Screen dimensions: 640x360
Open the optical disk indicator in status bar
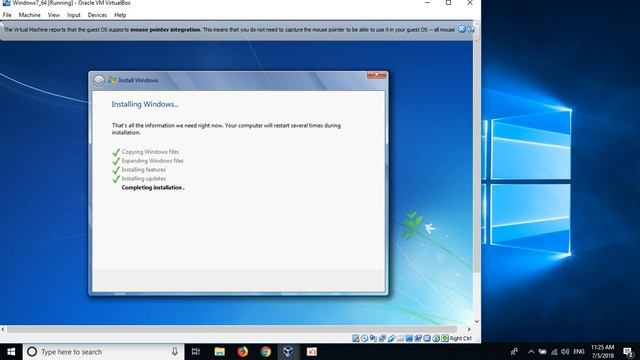(x=364, y=338)
